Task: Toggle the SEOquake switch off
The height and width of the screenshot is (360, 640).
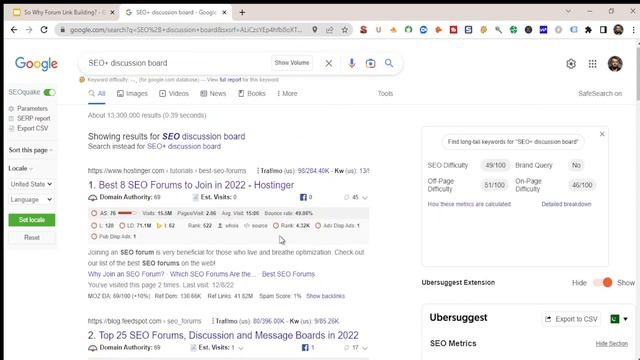Action: 49,92
